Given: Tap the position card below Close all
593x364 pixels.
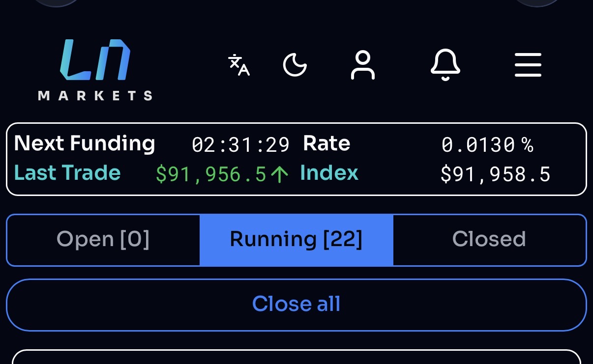Looking at the screenshot, I should [x=296, y=357].
